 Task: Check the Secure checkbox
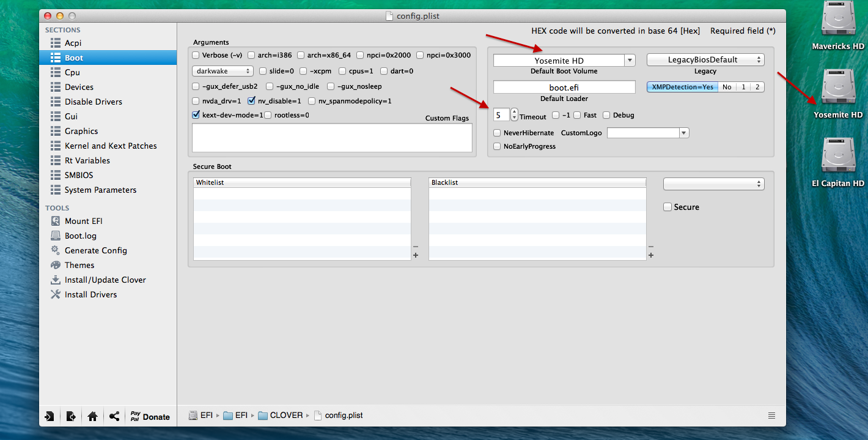click(668, 207)
